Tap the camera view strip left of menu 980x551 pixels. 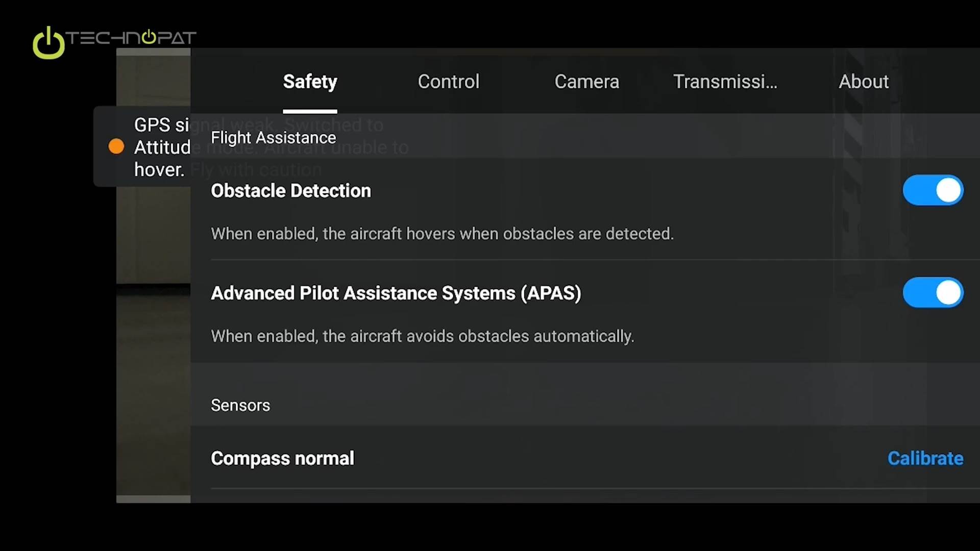click(x=153, y=357)
